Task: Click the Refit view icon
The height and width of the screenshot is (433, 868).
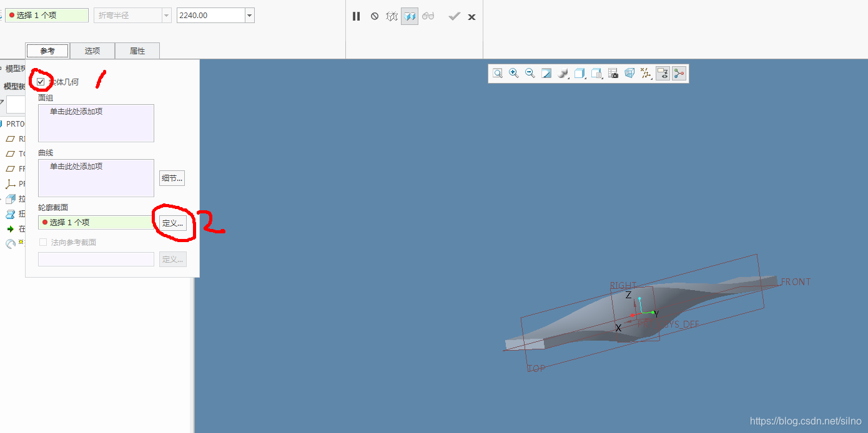Action: coord(498,74)
